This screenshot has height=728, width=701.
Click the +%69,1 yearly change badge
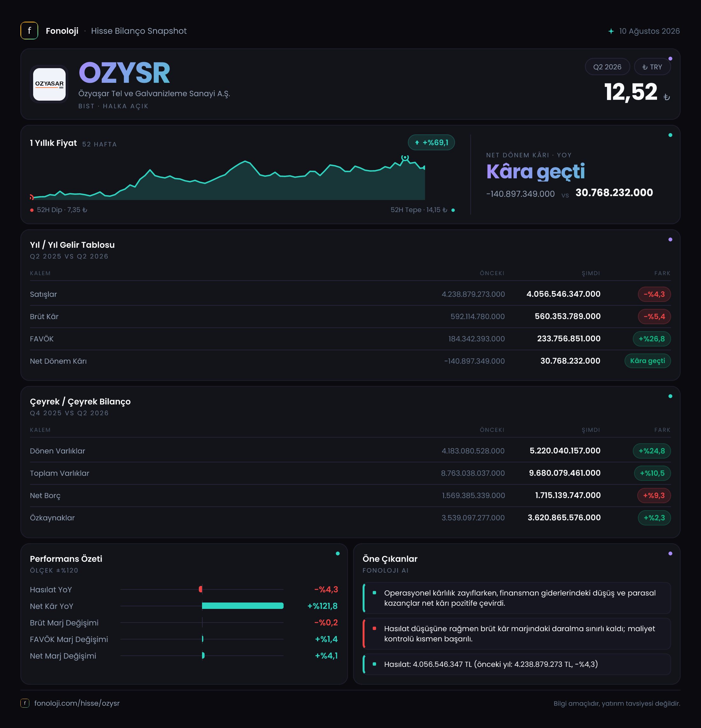point(431,143)
